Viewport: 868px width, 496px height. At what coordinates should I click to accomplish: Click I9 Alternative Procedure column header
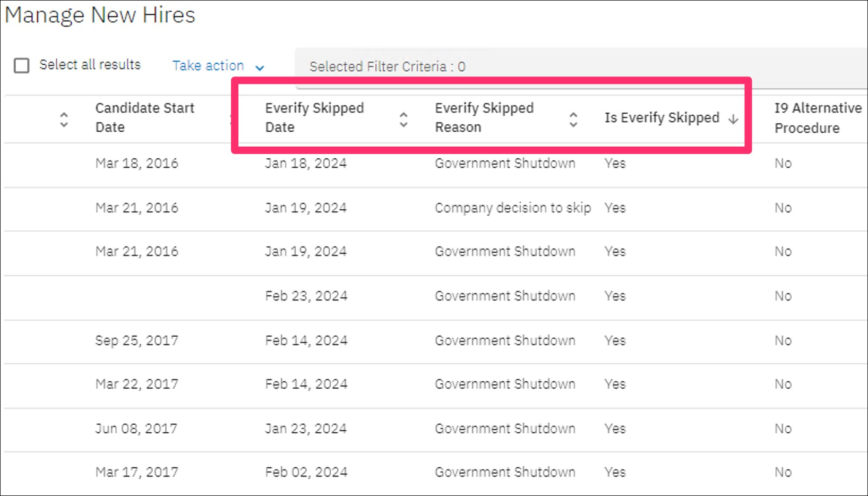818,118
